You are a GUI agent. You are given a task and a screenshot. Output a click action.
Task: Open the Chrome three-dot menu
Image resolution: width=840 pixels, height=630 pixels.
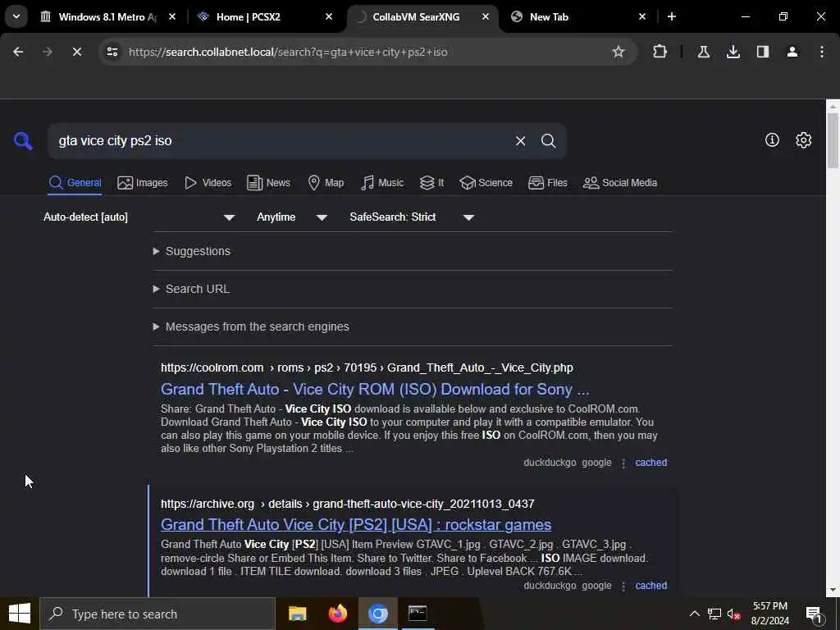(x=822, y=52)
